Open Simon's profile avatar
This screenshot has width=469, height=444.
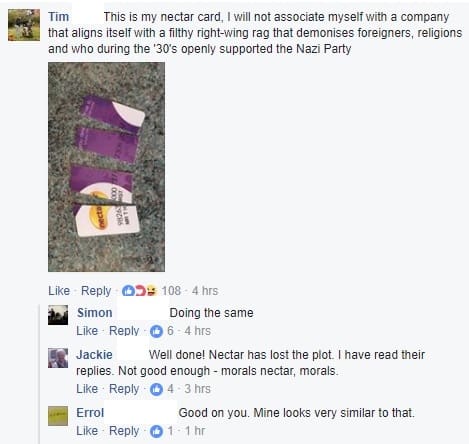click(58, 315)
